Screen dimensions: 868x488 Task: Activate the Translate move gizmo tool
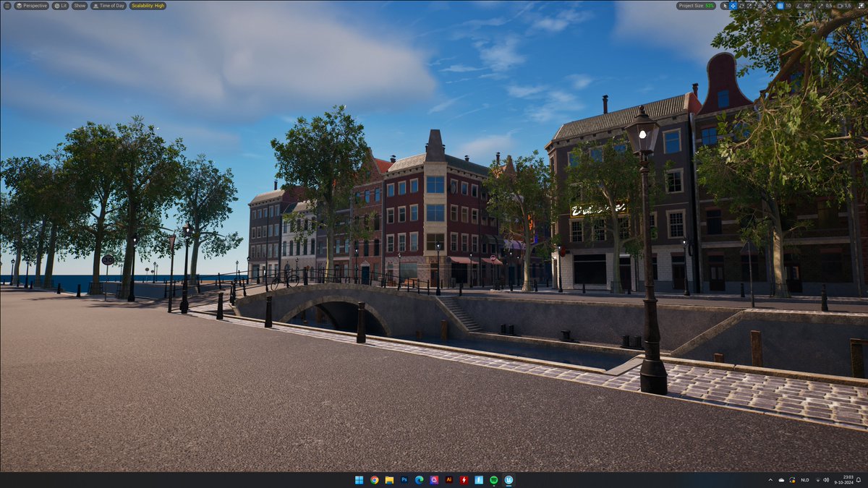tap(733, 6)
